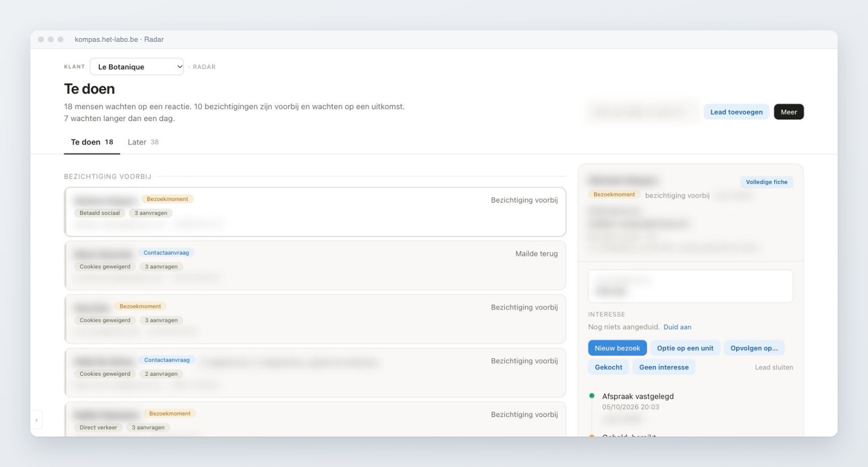Click Contactaanvraag badge on the Mailde terug card
The height and width of the screenshot is (467, 868).
point(166,253)
